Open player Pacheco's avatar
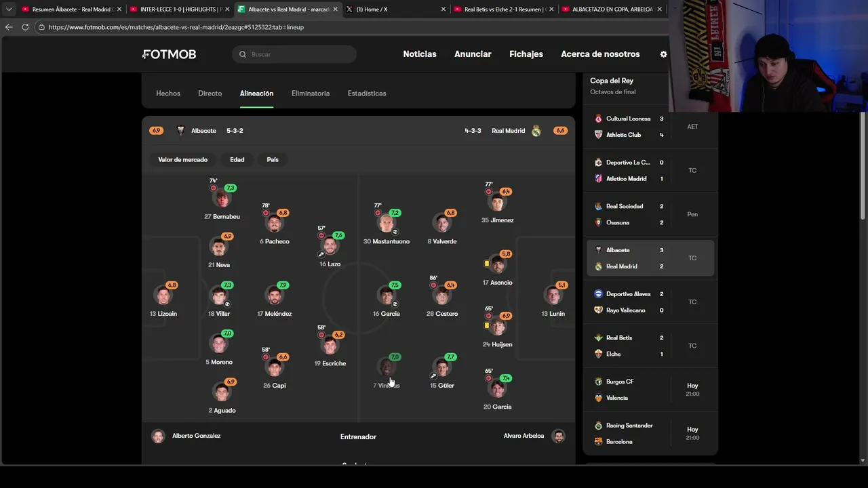 click(275, 224)
